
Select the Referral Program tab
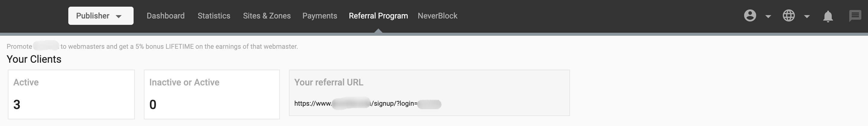(378, 16)
